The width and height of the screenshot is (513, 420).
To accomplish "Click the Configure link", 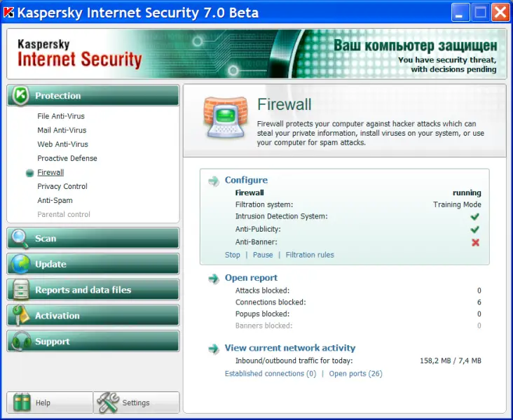I will click(246, 180).
